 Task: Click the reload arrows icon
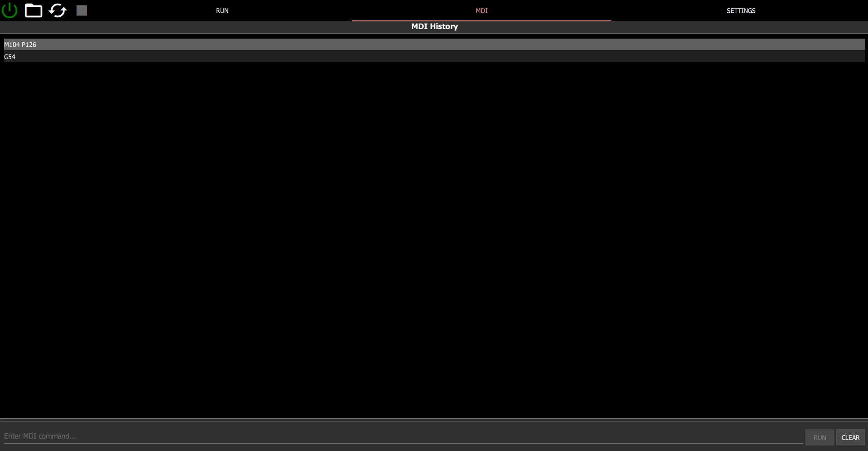coord(58,10)
